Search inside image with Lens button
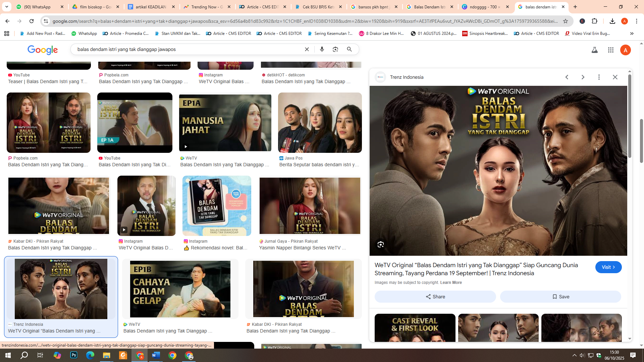Viewport: 644px width, 362px height. (381, 245)
